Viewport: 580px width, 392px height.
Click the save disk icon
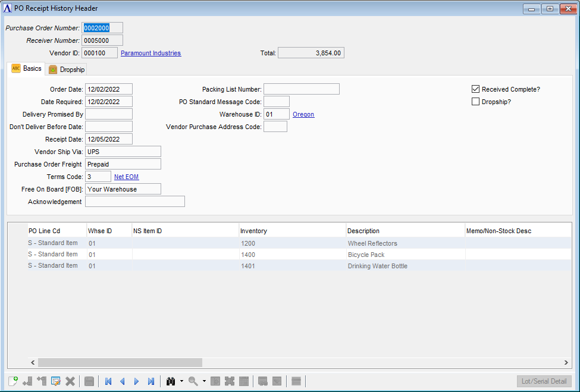pos(89,381)
